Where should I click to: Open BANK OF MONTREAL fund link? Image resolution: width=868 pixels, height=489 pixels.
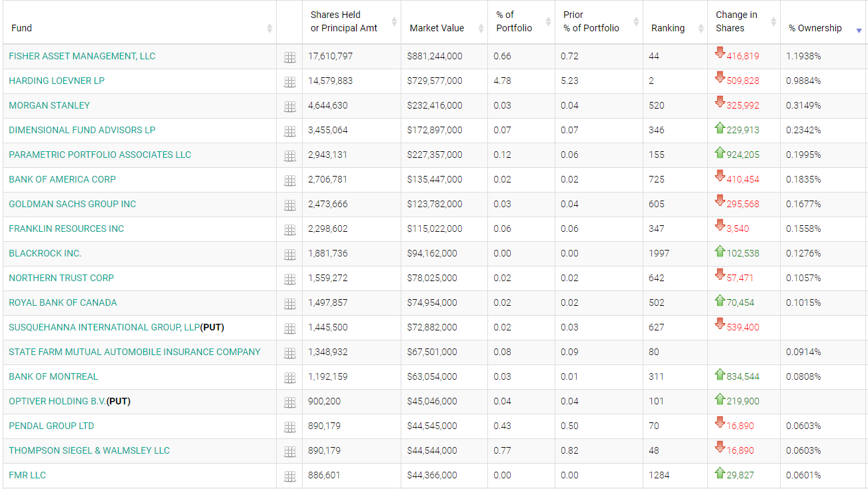(53, 376)
